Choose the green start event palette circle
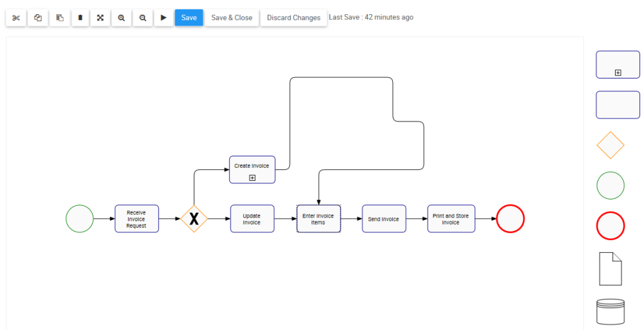 (x=611, y=185)
